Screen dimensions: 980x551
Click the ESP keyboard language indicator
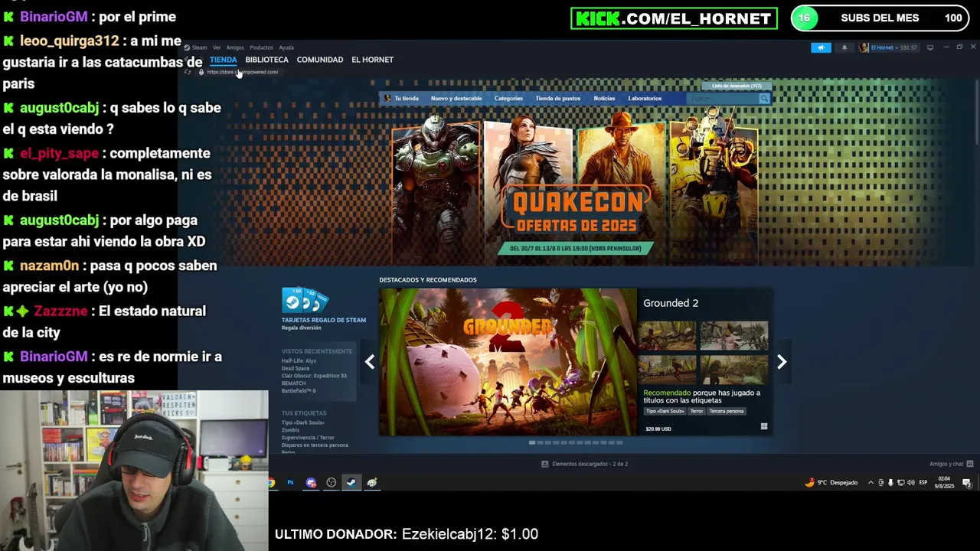click(923, 483)
